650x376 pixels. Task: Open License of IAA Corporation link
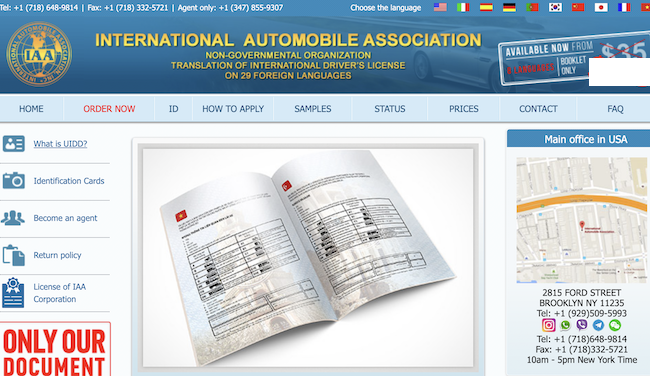(x=60, y=293)
